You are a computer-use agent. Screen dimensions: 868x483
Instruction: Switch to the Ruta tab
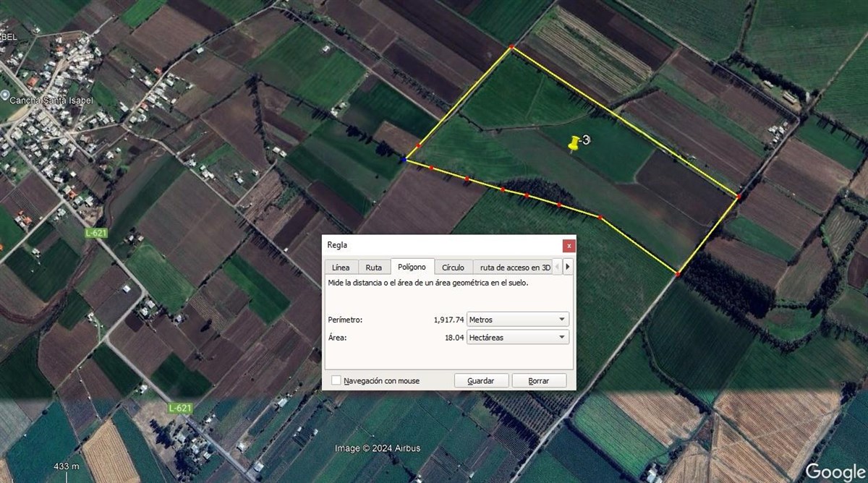[x=373, y=267]
